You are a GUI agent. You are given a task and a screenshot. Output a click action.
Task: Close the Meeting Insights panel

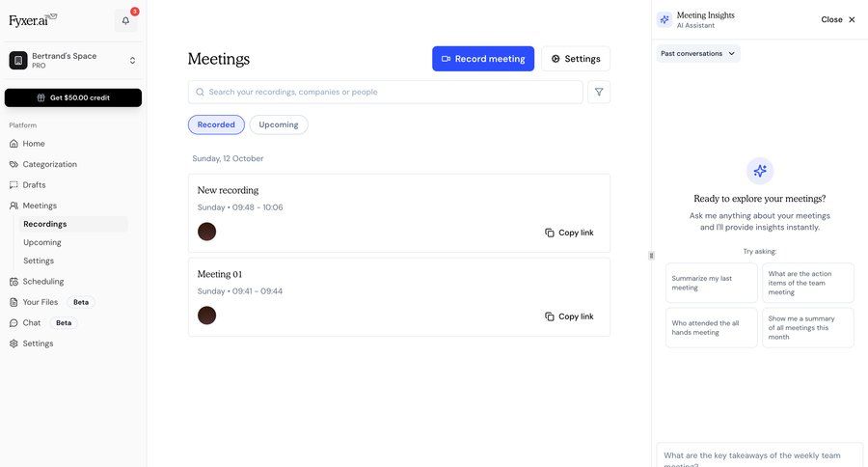tap(838, 19)
